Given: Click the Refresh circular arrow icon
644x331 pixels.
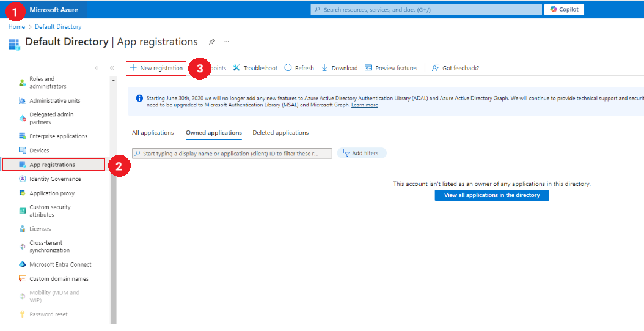Looking at the screenshot, I should [288, 68].
